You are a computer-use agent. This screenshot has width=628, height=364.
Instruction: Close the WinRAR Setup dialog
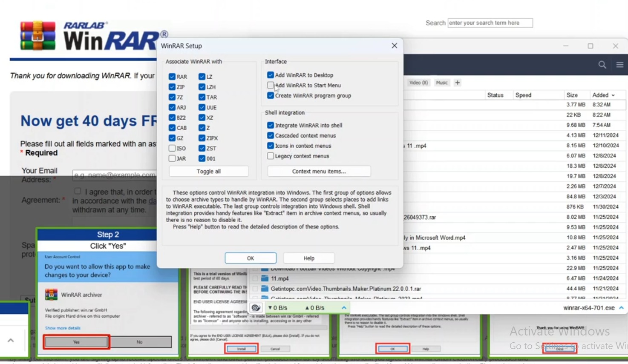(x=394, y=46)
